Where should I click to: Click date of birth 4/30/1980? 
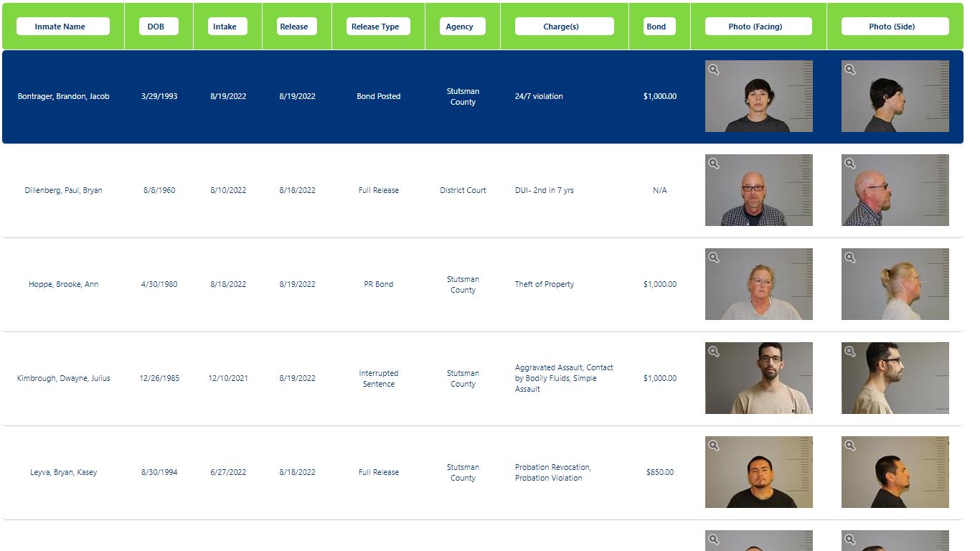pos(159,284)
